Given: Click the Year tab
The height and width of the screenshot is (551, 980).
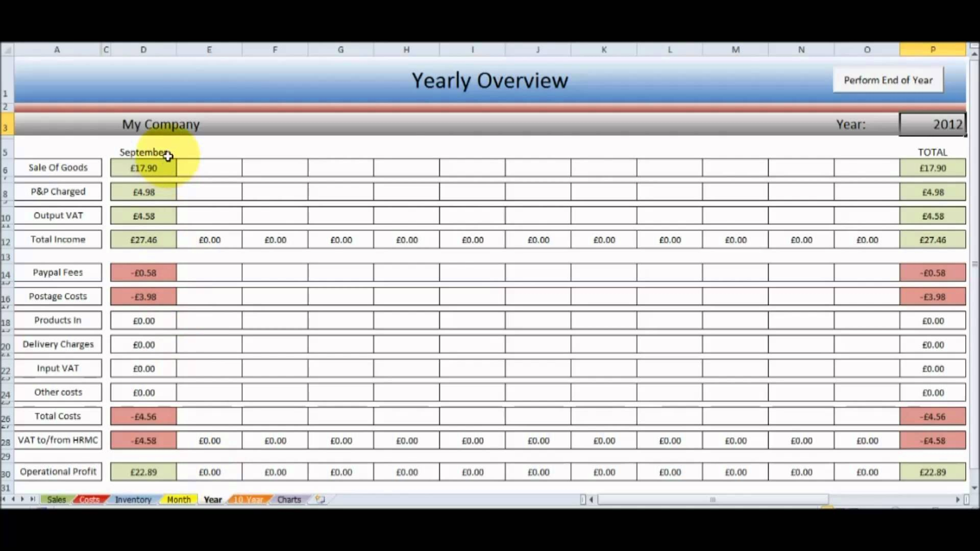Looking at the screenshot, I should click(x=212, y=499).
